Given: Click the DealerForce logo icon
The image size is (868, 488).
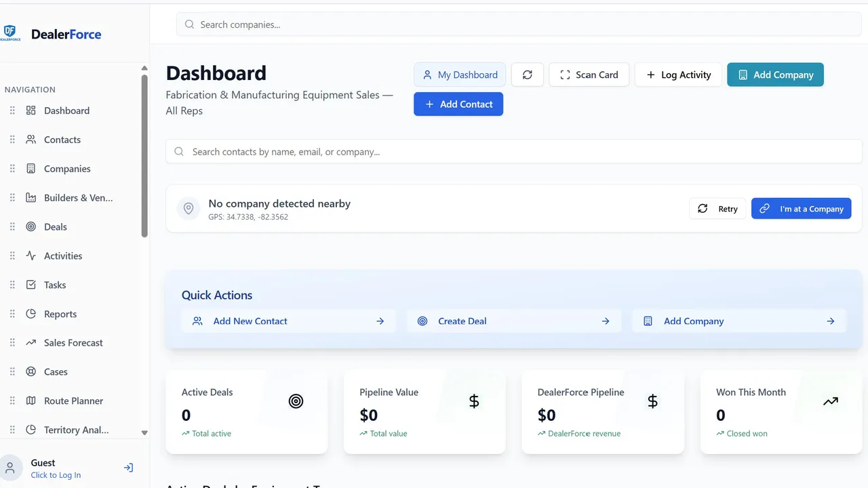Looking at the screenshot, I should coord(12,33).
